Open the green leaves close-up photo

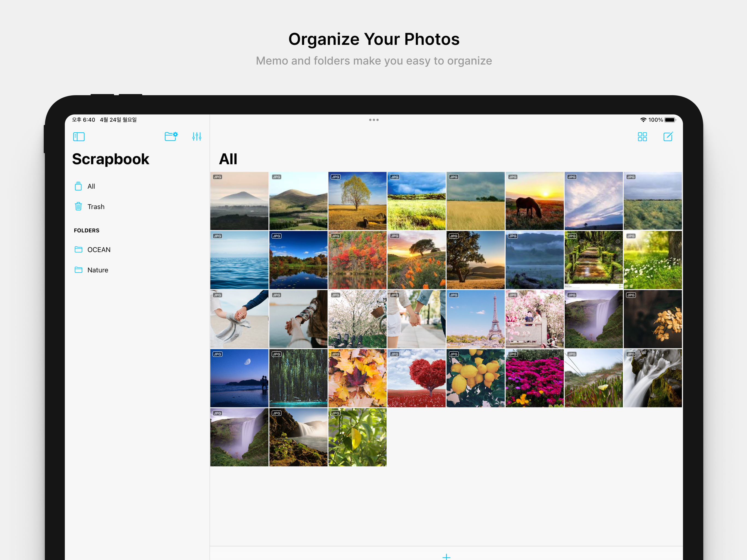357,437
